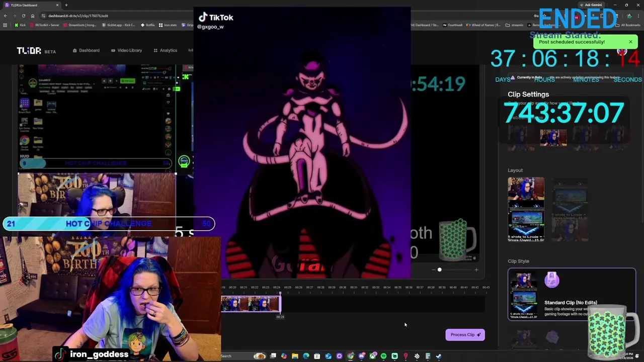
Task: Open File Explorer from the taskbar
Action: pos(295,356)
